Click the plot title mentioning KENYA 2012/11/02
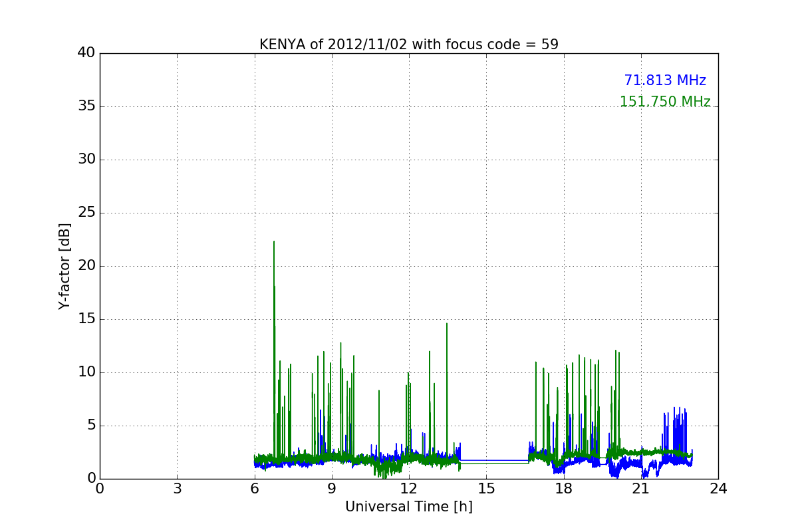This screenshot has height=532, width=798. coord(409,45)
